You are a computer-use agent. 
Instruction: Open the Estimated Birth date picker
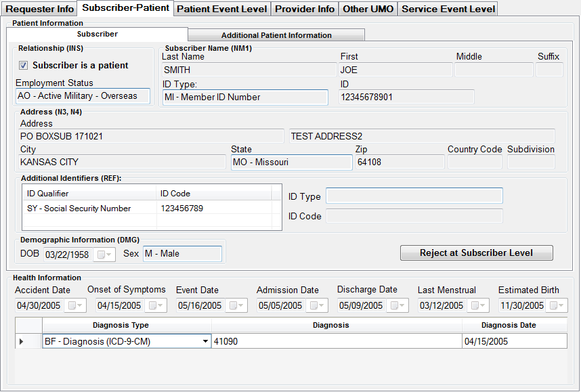(x=558, y=306)
